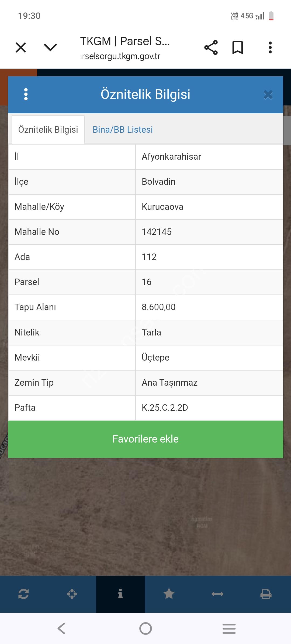Viewport: 291px width, 644px height.
Task: Share the page via share icon
Action: pyautogui.click(x=211, y=48)
